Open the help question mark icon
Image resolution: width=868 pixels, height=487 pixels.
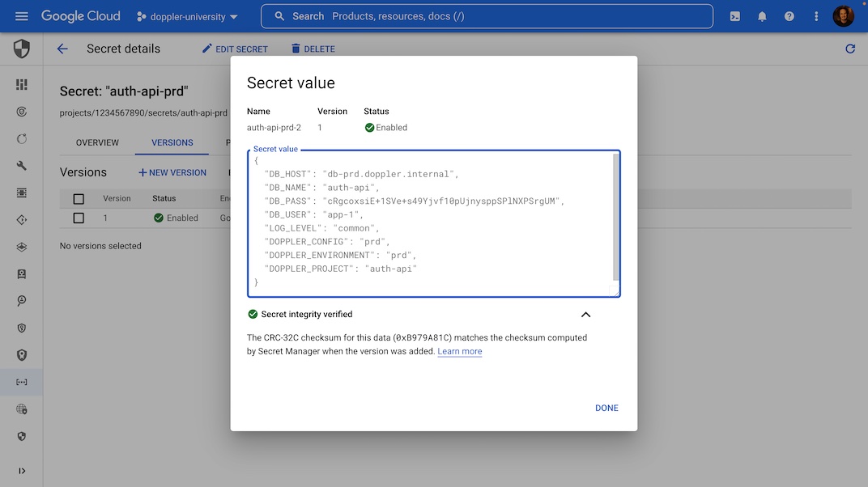tap(789, 15)
